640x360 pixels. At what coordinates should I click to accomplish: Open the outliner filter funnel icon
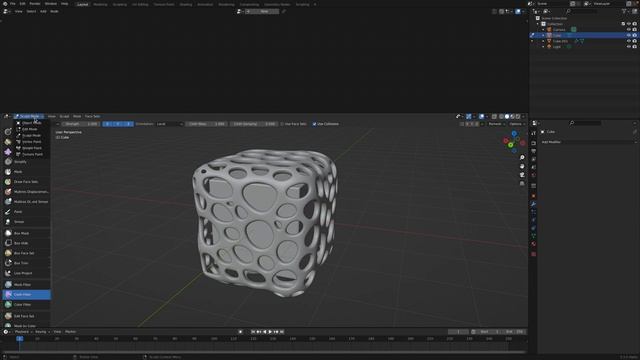[624, 11]
